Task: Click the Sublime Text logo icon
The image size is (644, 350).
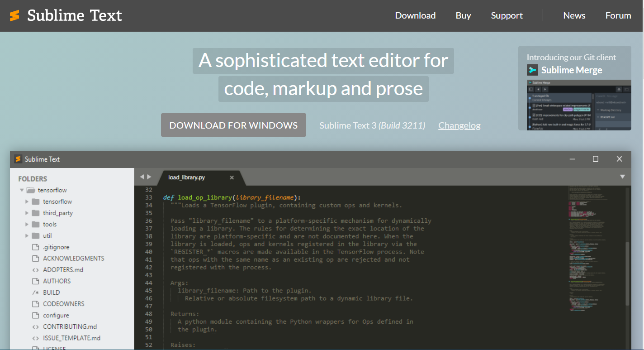Action: point(14,15)
